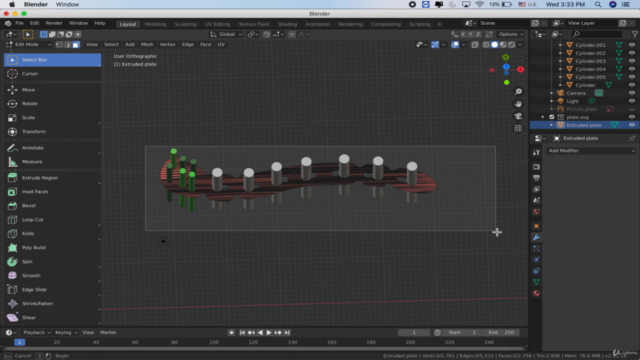This screenshot has width=640, height=360.
Task: Click the viewport zoom magnifier icon
Action: (x=518, y=92)
